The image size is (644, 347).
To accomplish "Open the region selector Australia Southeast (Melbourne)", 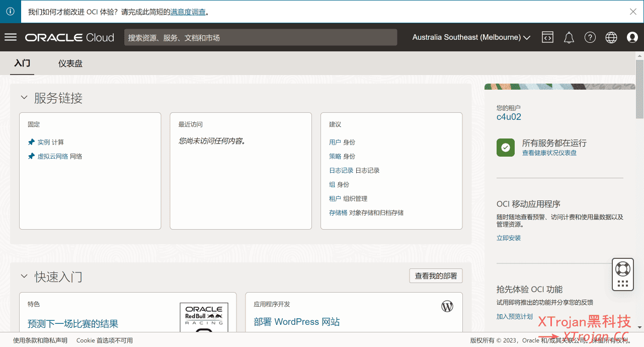I will click(471, 37).
